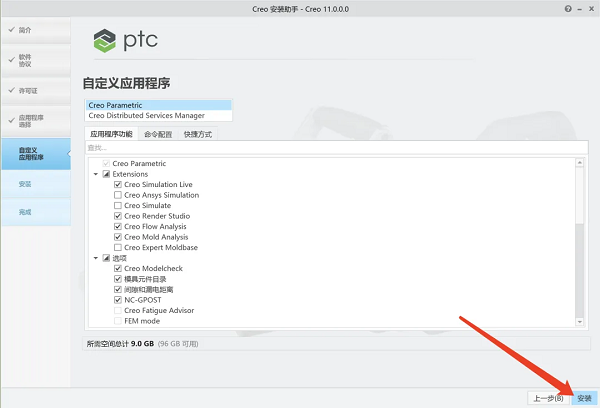Image resolution: width=600 pixels, height=408 pixels.
Task: Click the 所需空间总计 9.0 GB text
Action: (x=120, y=344)
